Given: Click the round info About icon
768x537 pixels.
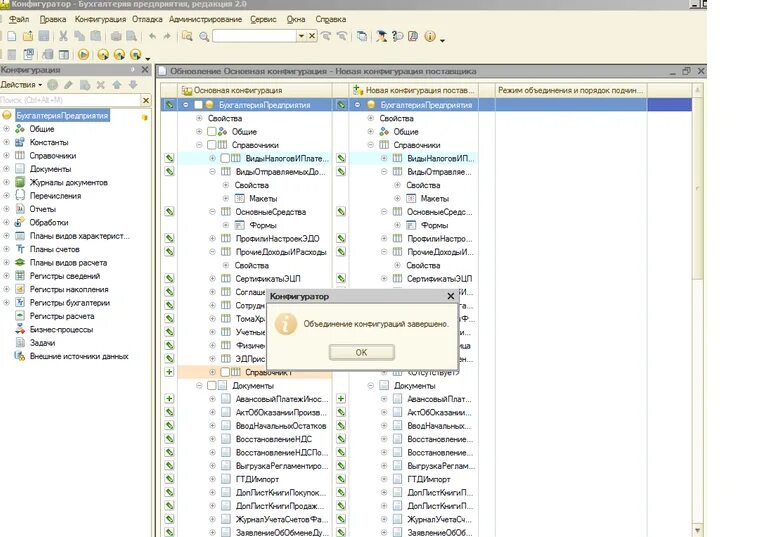Looking at the screenshot, I should (x=430, y=36).
